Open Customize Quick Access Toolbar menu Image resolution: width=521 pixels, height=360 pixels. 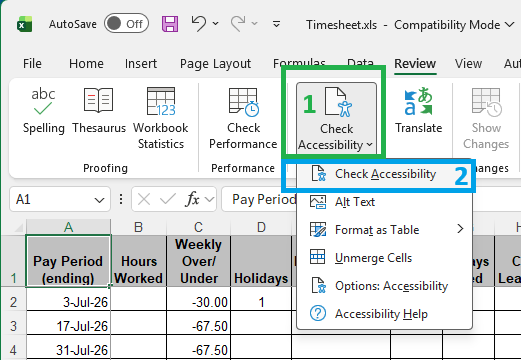click(x=276, y=24)
